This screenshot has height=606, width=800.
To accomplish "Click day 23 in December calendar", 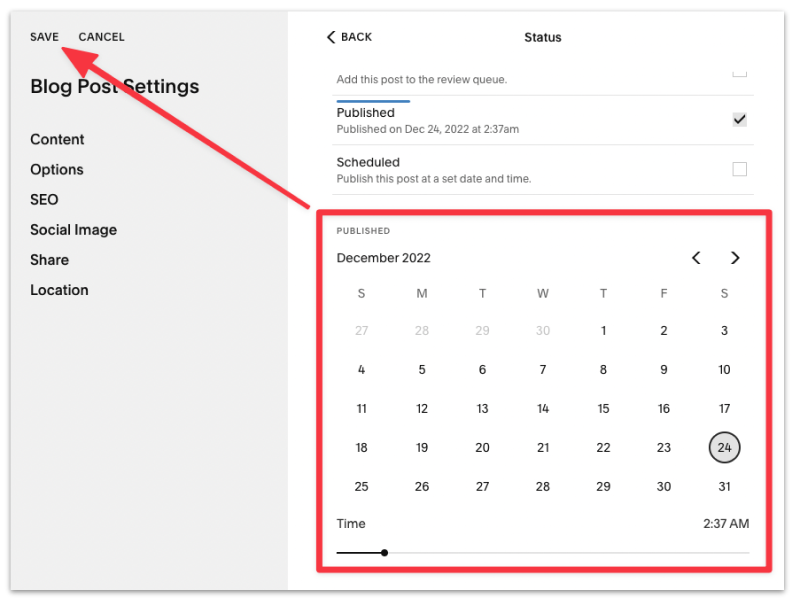I will (x=664, y=447).
